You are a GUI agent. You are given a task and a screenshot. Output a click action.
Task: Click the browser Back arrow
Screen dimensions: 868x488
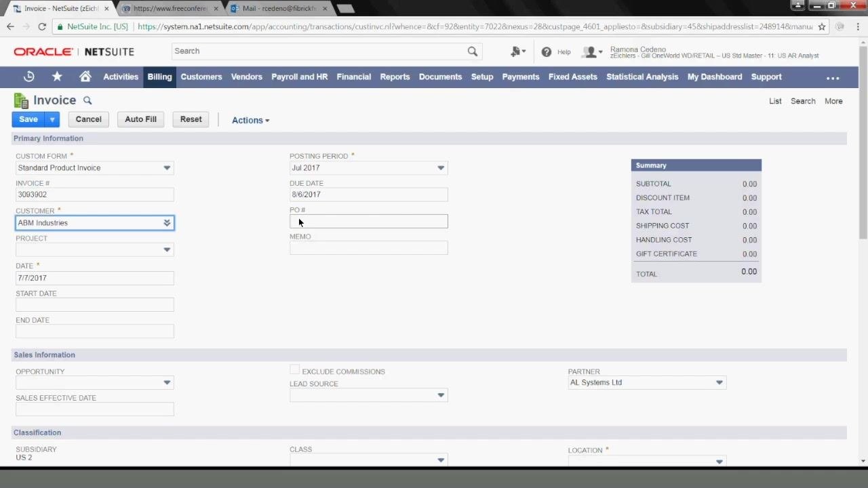click(x=10, y=26)
